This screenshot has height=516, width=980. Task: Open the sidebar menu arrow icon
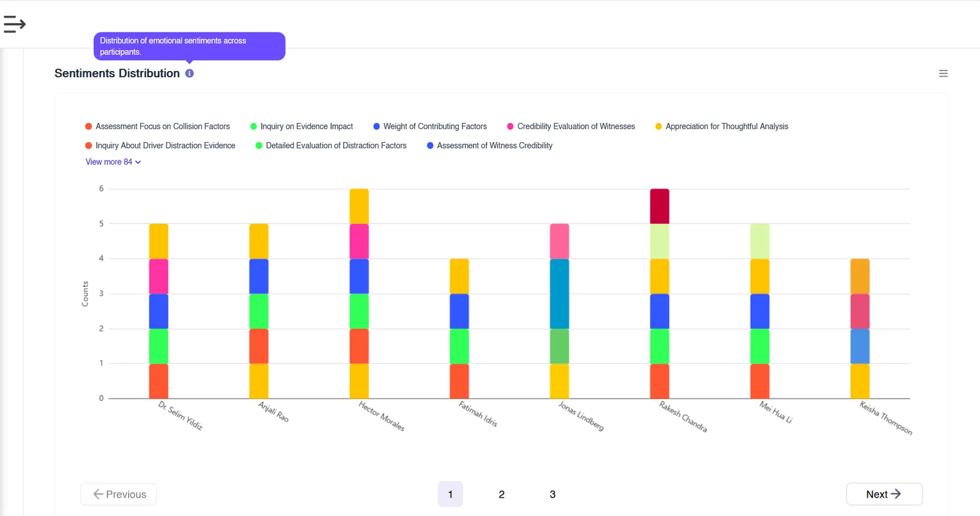coord(15,24)
